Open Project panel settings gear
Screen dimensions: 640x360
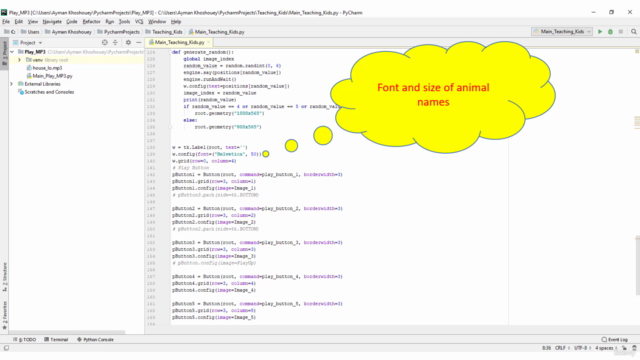pos(128,42)
